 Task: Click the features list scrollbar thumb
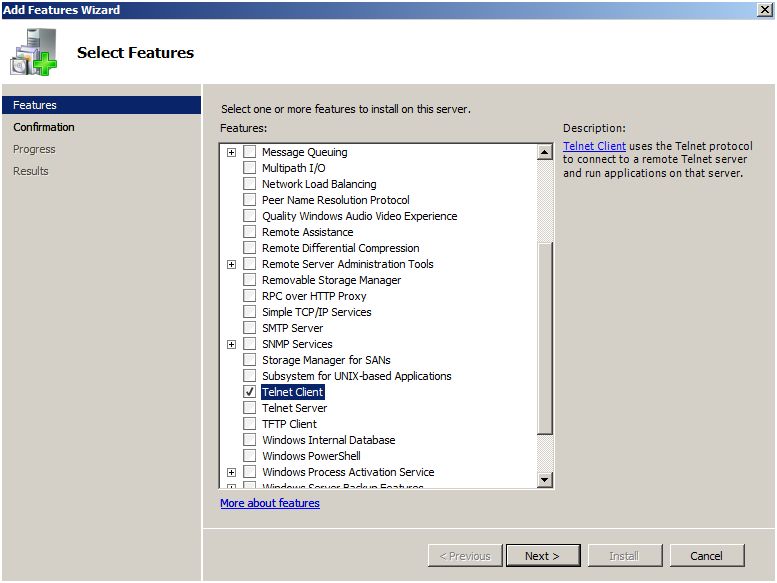(545, 338)
